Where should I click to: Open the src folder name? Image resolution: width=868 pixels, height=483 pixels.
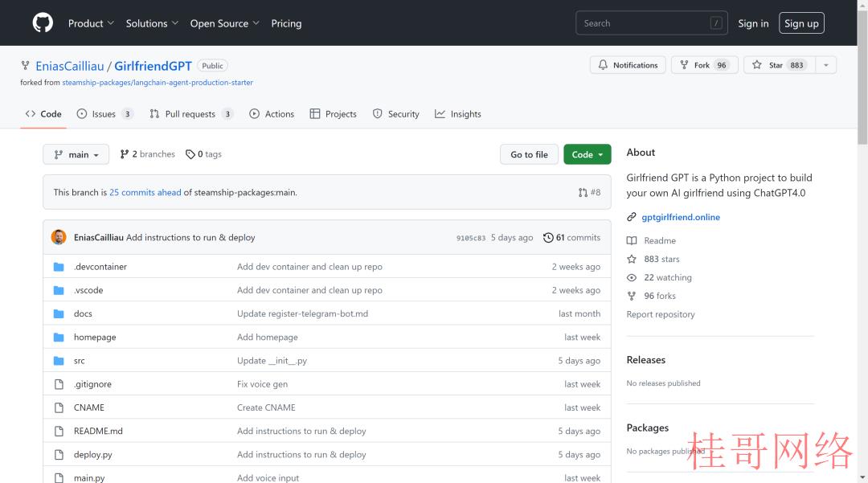79,361
